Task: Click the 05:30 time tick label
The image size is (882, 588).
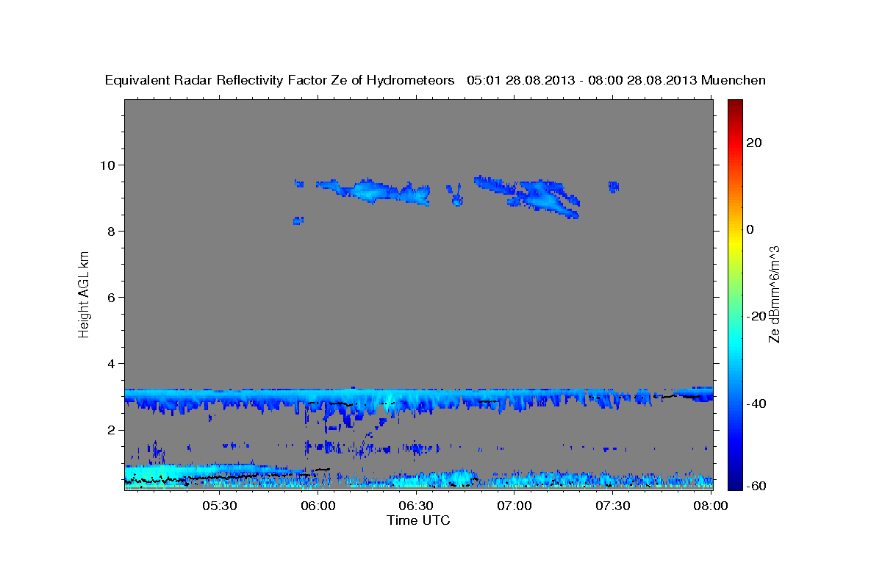Action: (219, 506)
